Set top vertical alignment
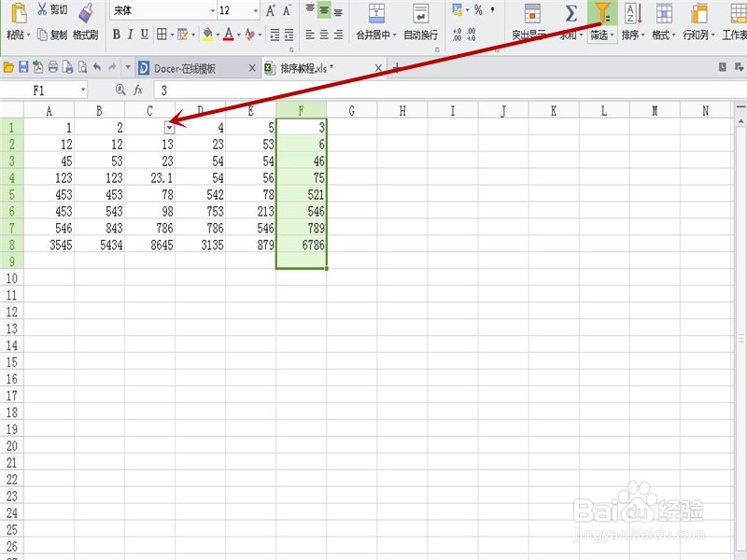This screenshot has height=560, width=747. click(x=310, y=10)
